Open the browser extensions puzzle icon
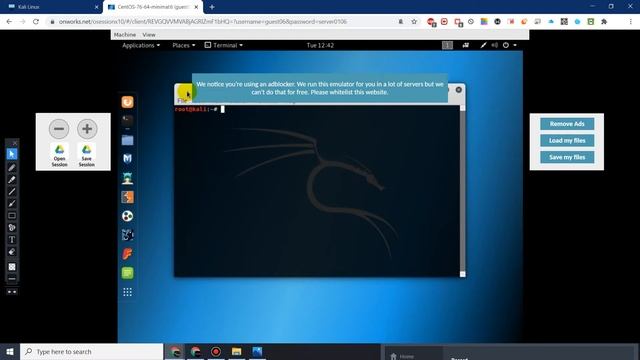This screenshot has width=640, height=360. coord(604,22)
